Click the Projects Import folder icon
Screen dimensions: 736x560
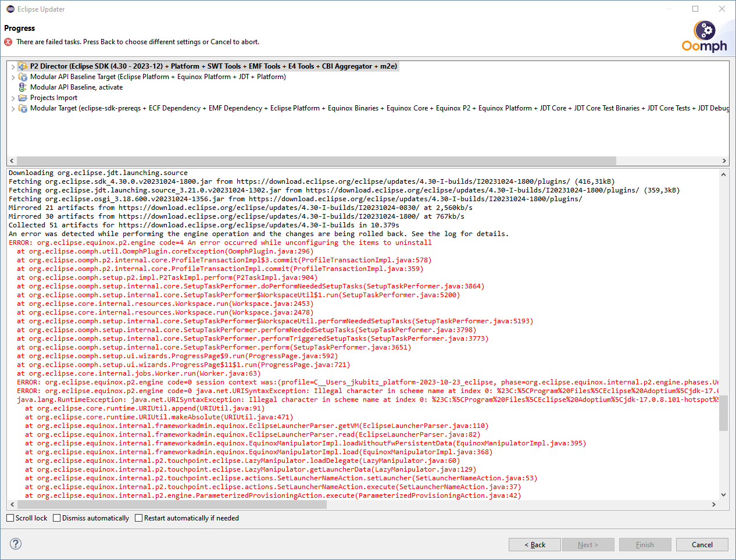[x=22, y=97]
